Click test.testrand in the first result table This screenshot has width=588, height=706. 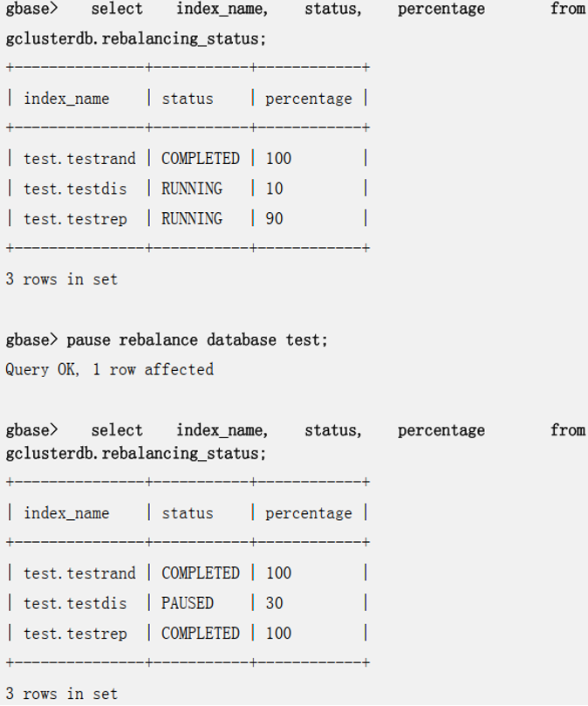click(79, 159)
